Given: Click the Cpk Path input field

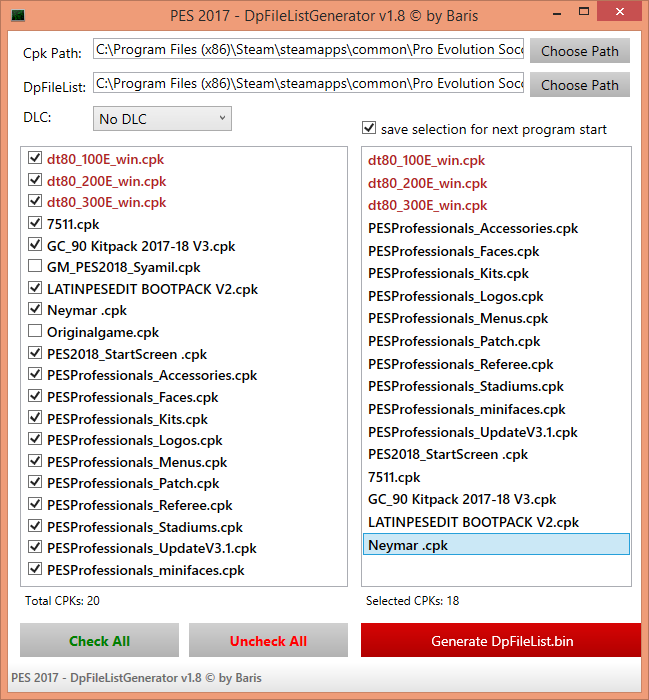Looking at the screenshot, I should [x=308, y=49].
